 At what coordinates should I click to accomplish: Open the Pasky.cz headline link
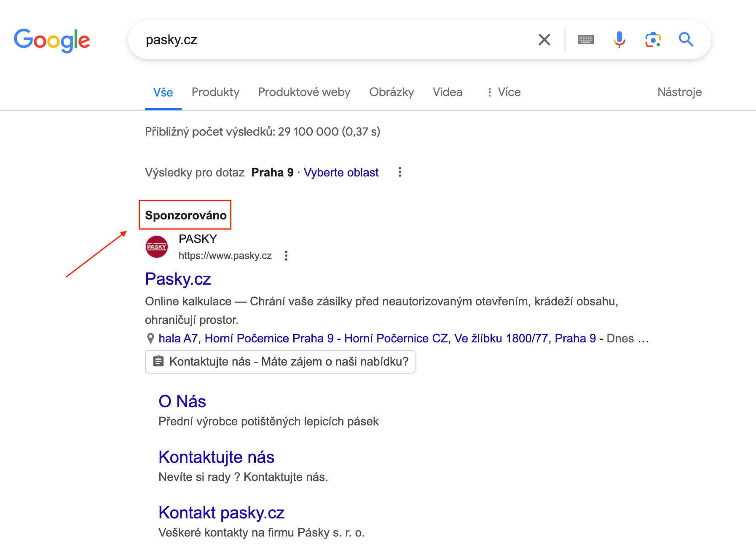point(178,279)
